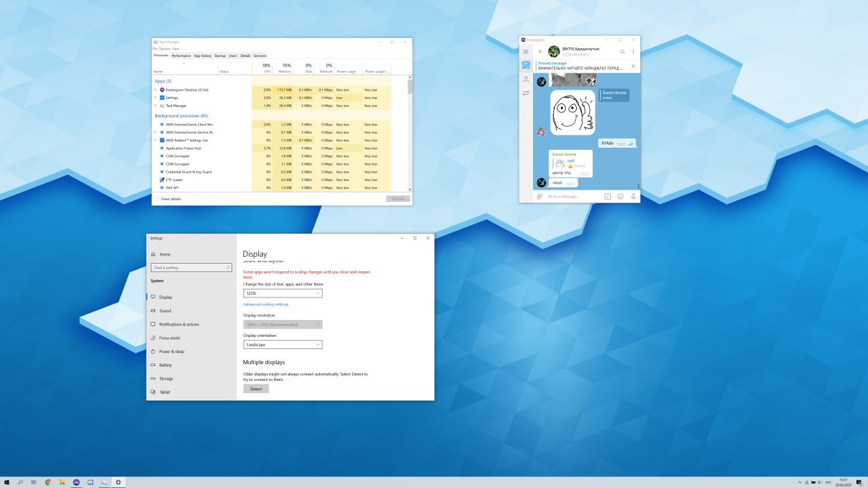This screenshot has height=488, width=868.
Task: Open Power & sleep settings
Action: pos(191,351)
